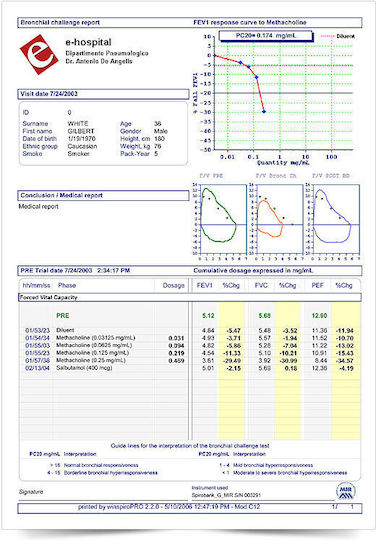Select the PRE FEV1 value 5.12

(208, 315)
